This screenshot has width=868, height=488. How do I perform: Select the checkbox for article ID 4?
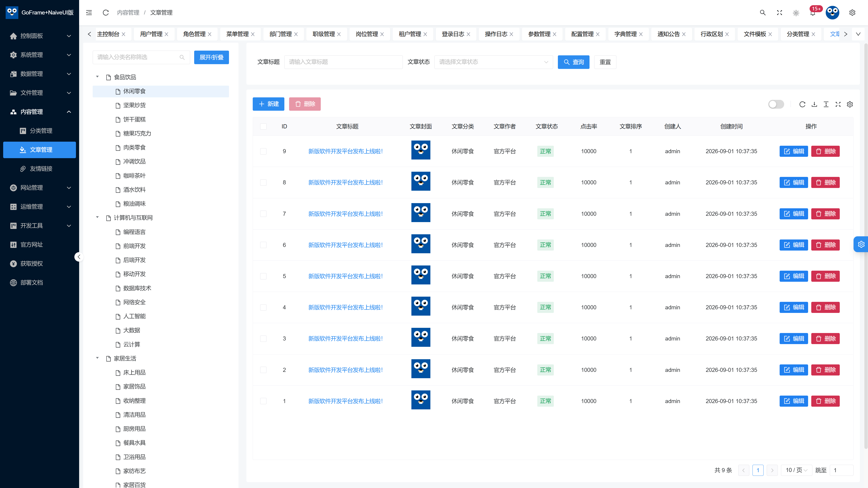(263, 307)
